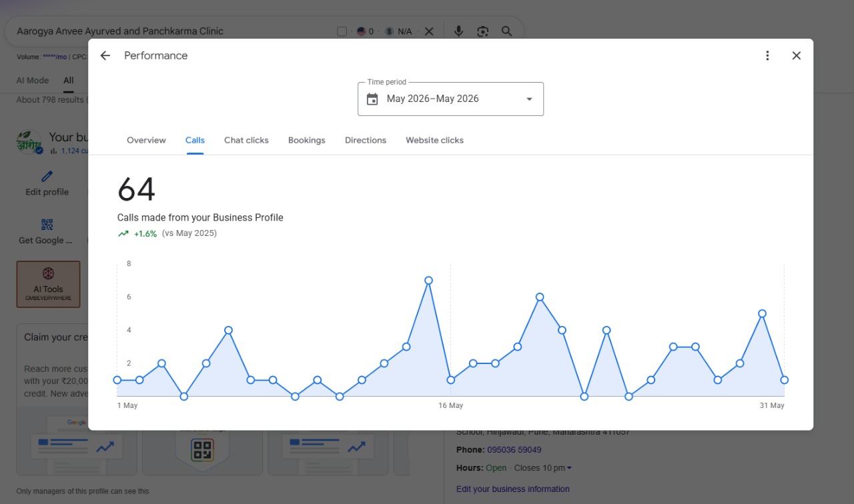Clear the search box with X icon
Screen dimensions: 854x504
click(x=429, y=31)
